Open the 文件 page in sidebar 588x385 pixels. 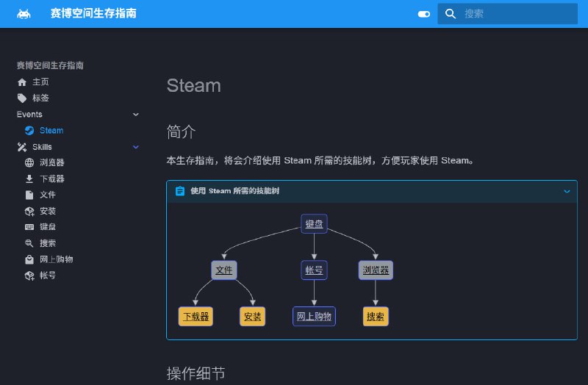tap(47, 195)
